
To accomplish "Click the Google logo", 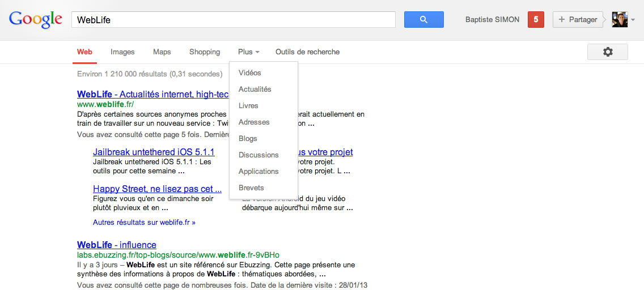I will point(35,19).
